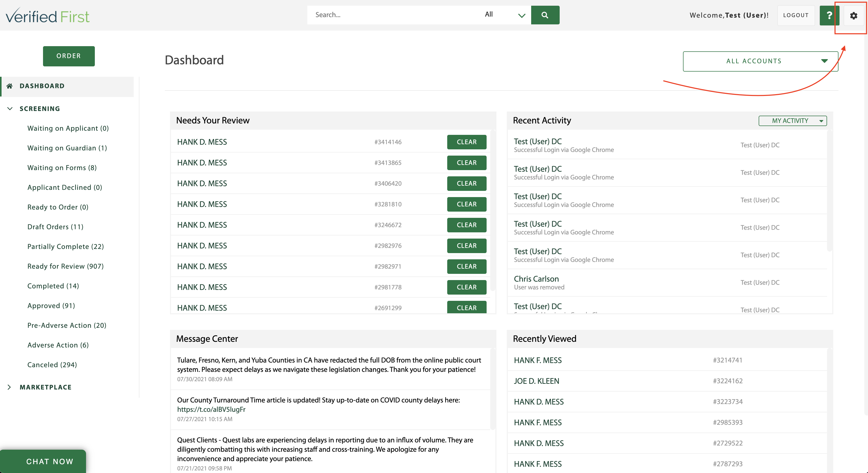Open Waiting on Forms (8)
868x473 pixels.
pos(62,168)
